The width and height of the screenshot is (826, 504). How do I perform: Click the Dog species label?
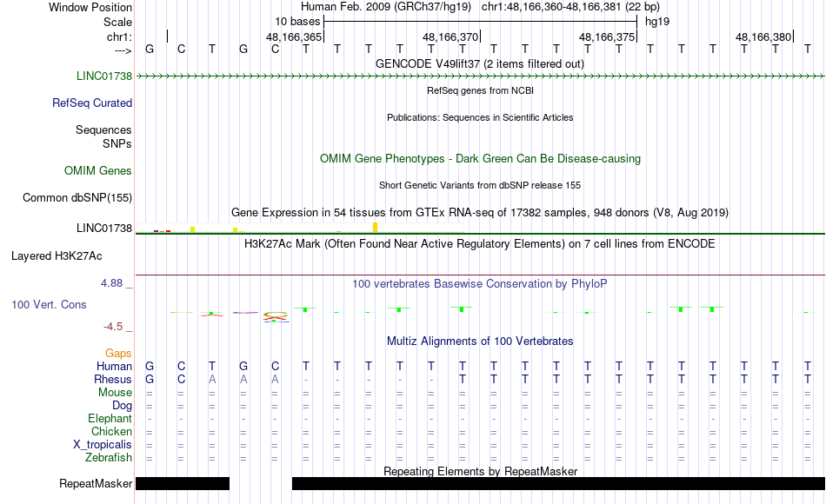122,406
